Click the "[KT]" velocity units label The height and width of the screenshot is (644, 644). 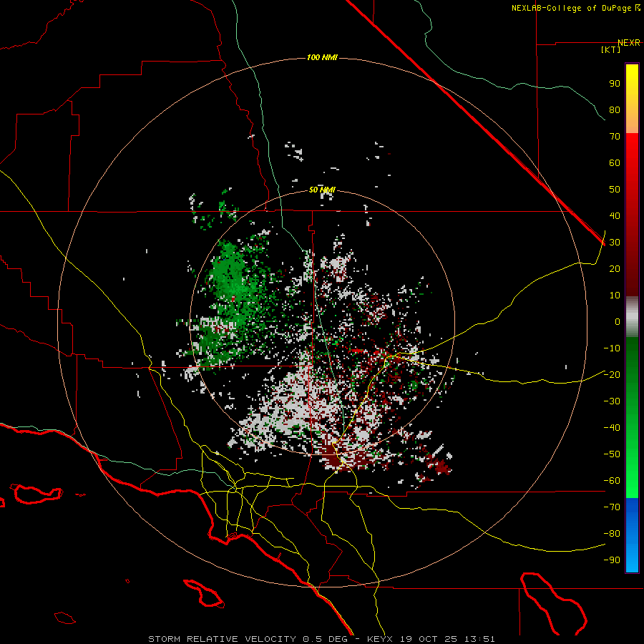tap(611, 49)
